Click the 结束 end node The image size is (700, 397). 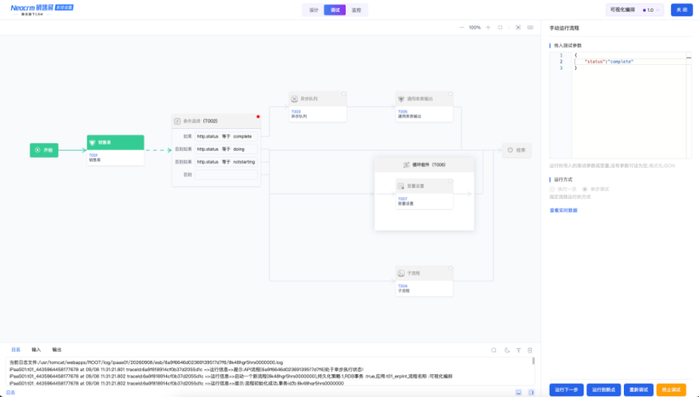[517, 150]
